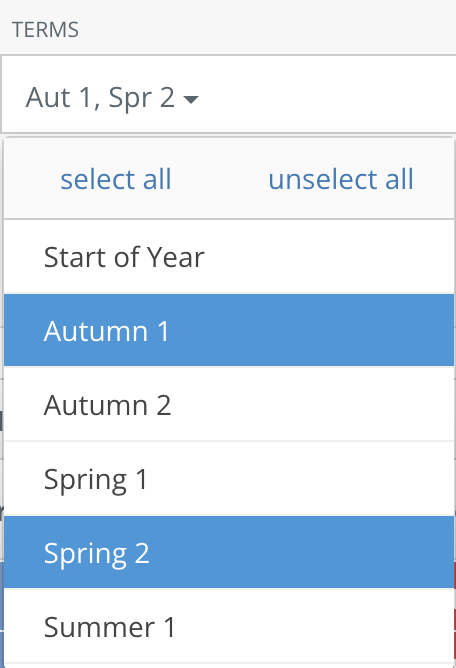Deselect the highlighted Autumn 1 option

pos(229,330)
